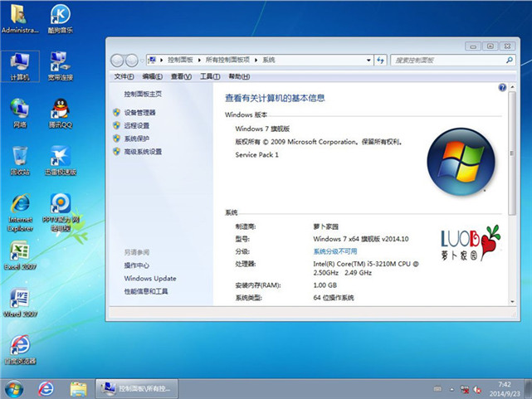This screenshot has height=399, width=532.
Task: Open Windows Explorer folder on taskbar
Action: pyautogui.click(x=78, y=389)
